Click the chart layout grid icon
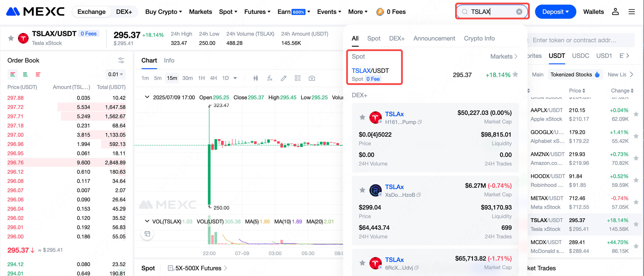 click(x=297, y=78)
